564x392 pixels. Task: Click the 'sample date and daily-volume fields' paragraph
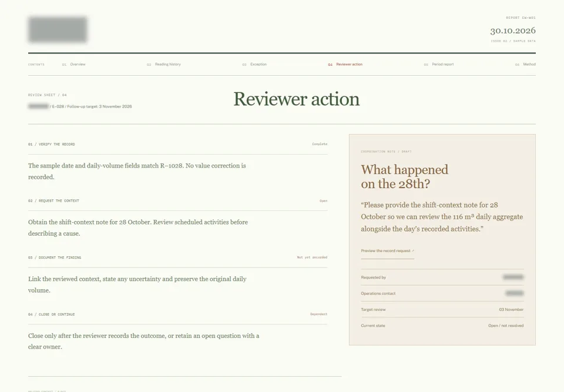tap(137, 172)
